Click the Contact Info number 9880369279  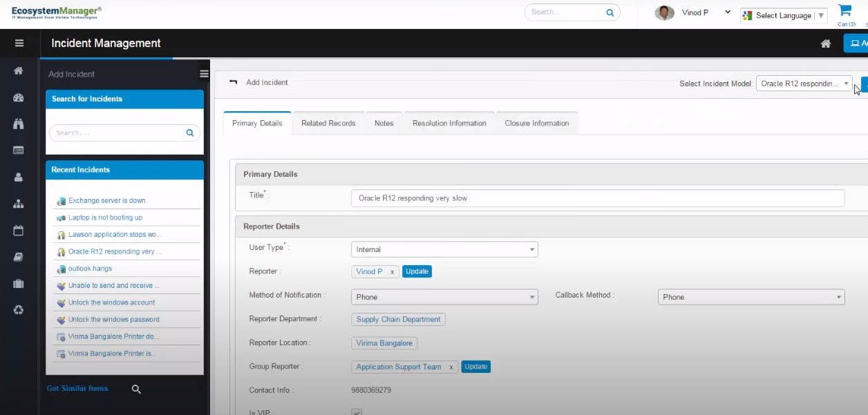[x=371, y=390]
